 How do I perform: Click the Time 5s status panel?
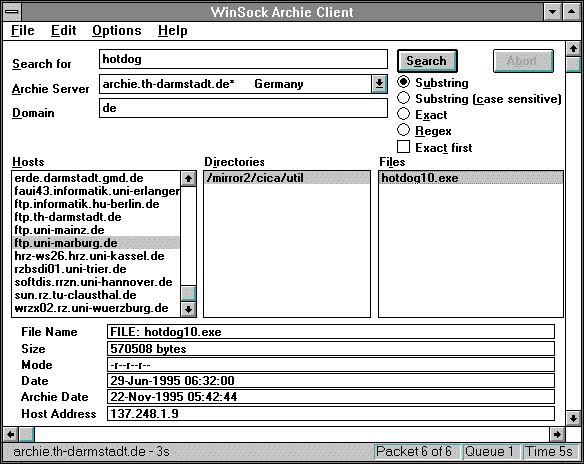(551, 452)
